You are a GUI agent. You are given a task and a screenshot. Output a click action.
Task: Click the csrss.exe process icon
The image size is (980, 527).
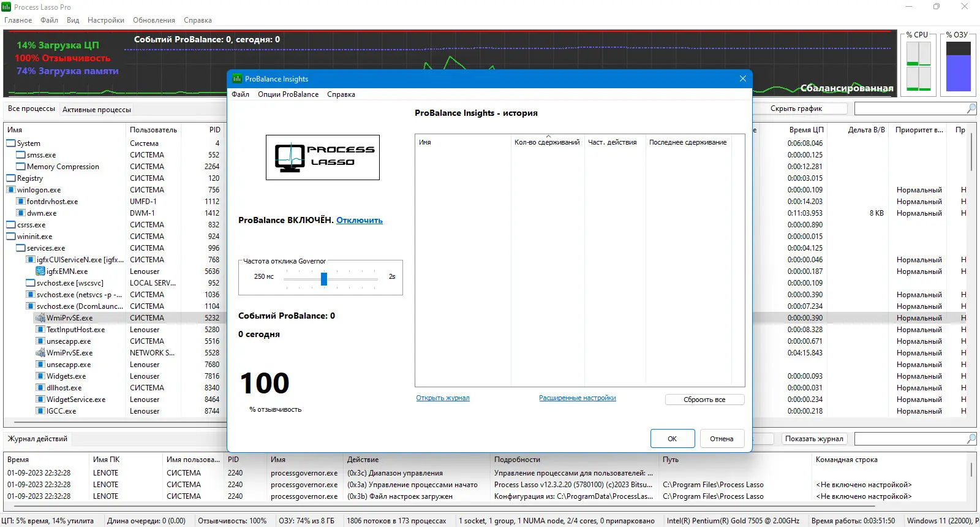[x=11, y=225]
